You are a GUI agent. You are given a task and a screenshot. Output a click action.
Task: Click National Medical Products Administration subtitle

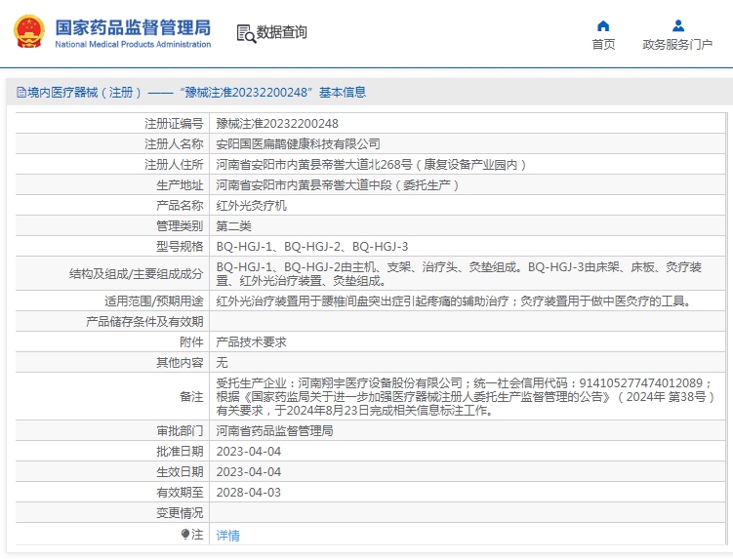coord(133,45)
